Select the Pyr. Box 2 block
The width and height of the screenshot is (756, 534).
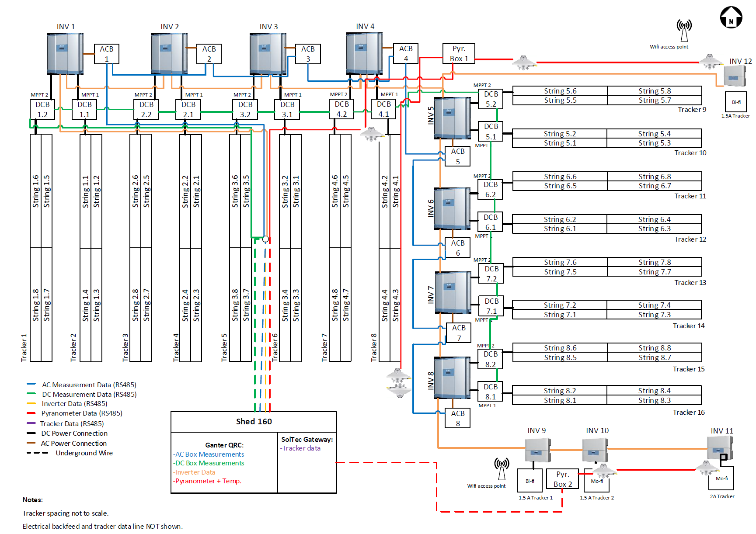562,479
